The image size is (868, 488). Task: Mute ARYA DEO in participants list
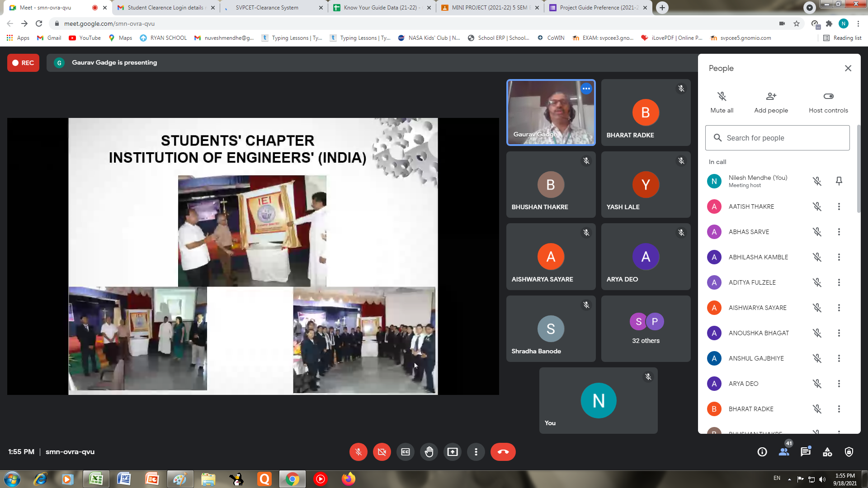tap(817, 384)
